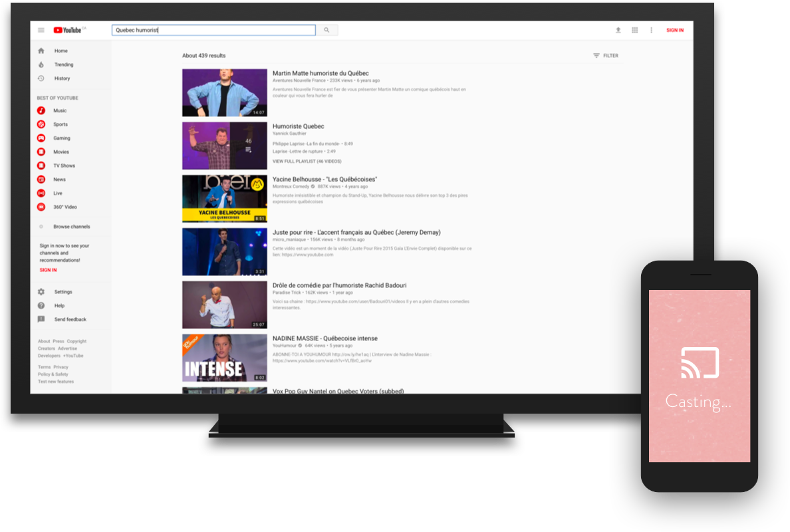Image resolution: width=790 pixels, height=532 pixels.
Task: Click the filter lines icon
Action: (596, 56)
